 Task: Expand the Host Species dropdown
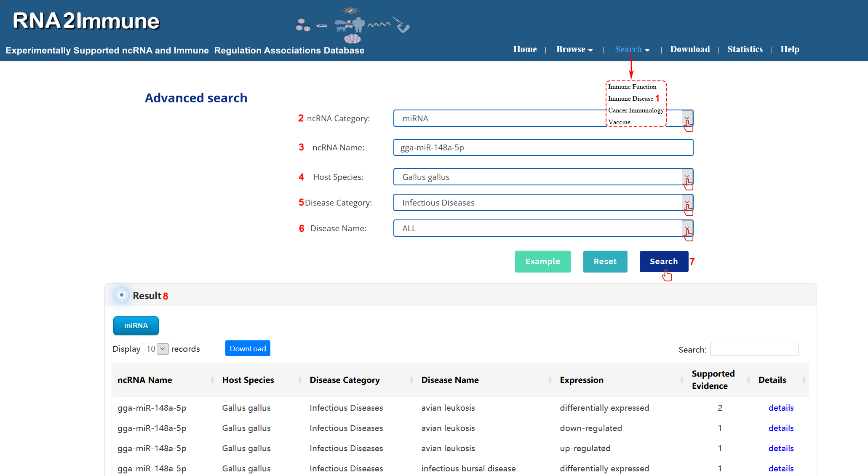pyautogui.click(x=686, y=177)
